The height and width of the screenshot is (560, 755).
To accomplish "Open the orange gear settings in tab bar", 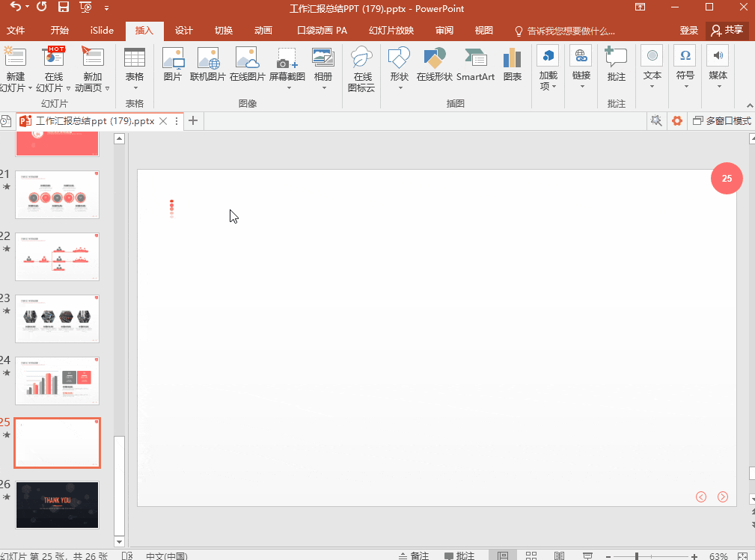I will (x=677, y=120).
